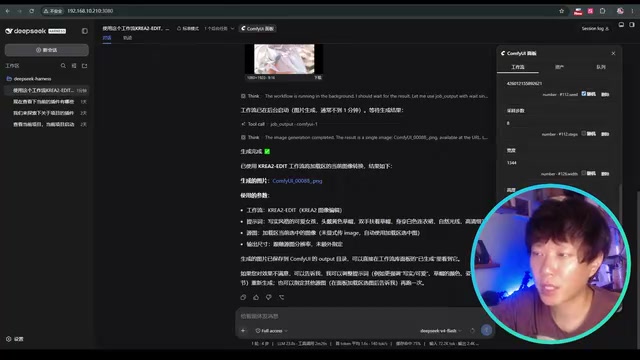Viewport: 640px width, 360px height.
Task: Click the browser back arrow
Action: pos(8,11)
